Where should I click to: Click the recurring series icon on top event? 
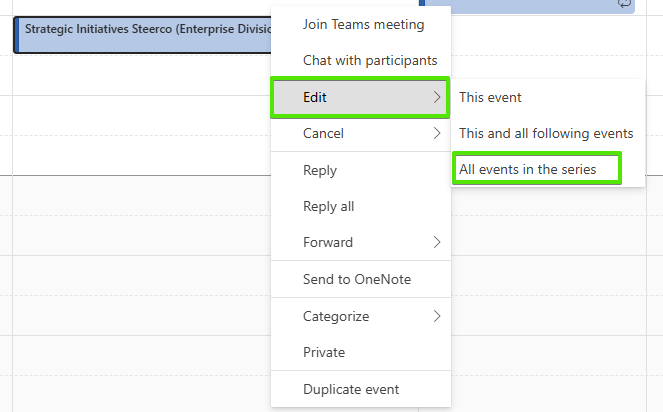tap(625, 4)
